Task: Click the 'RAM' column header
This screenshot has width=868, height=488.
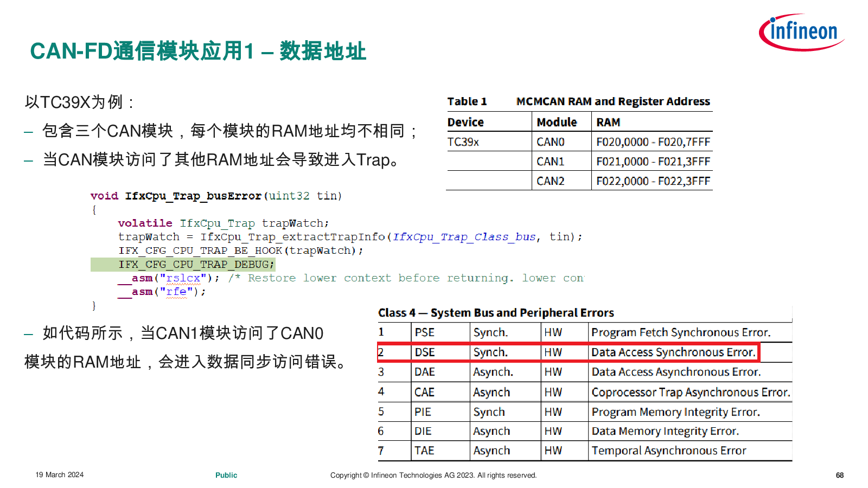Action: coord(608,122)
